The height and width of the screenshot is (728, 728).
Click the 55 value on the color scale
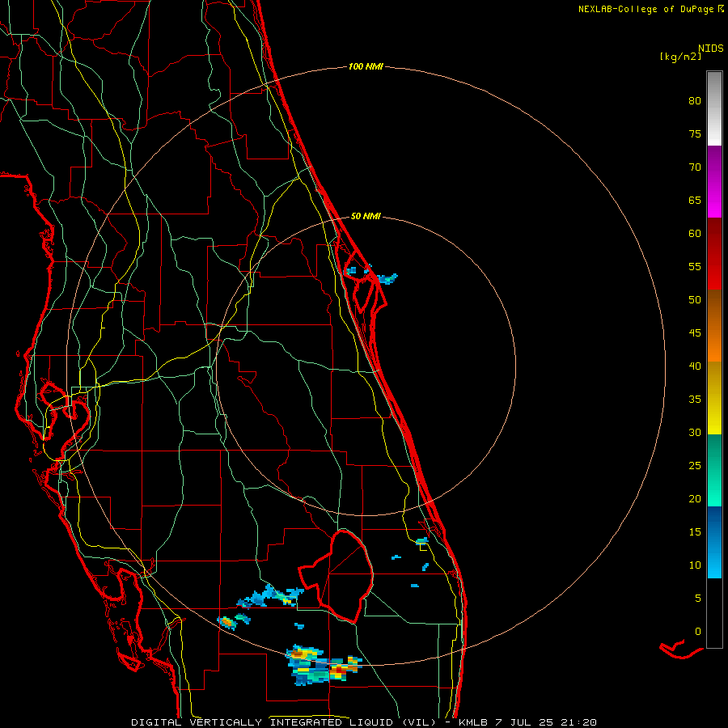click(x=695, y=267)
